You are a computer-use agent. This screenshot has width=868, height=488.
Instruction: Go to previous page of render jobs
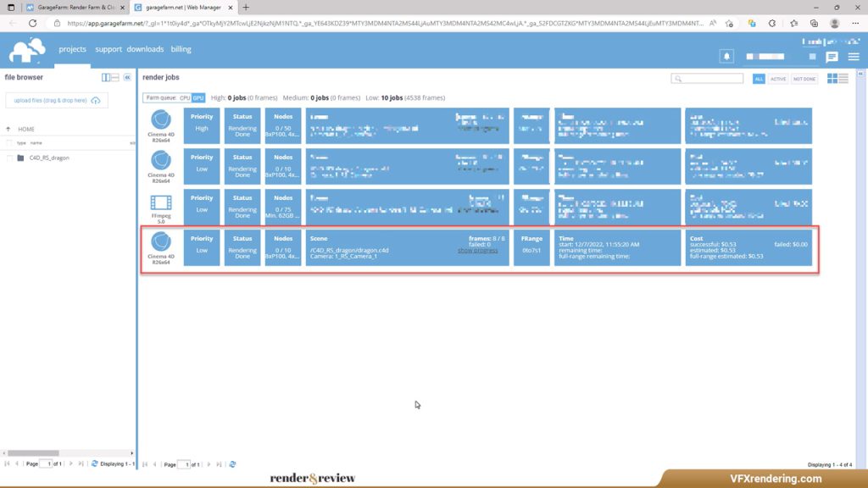pos(155,464)
